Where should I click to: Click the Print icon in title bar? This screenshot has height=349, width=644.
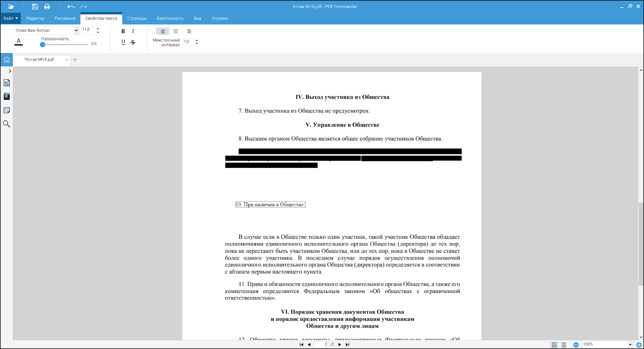click(47, 6)
